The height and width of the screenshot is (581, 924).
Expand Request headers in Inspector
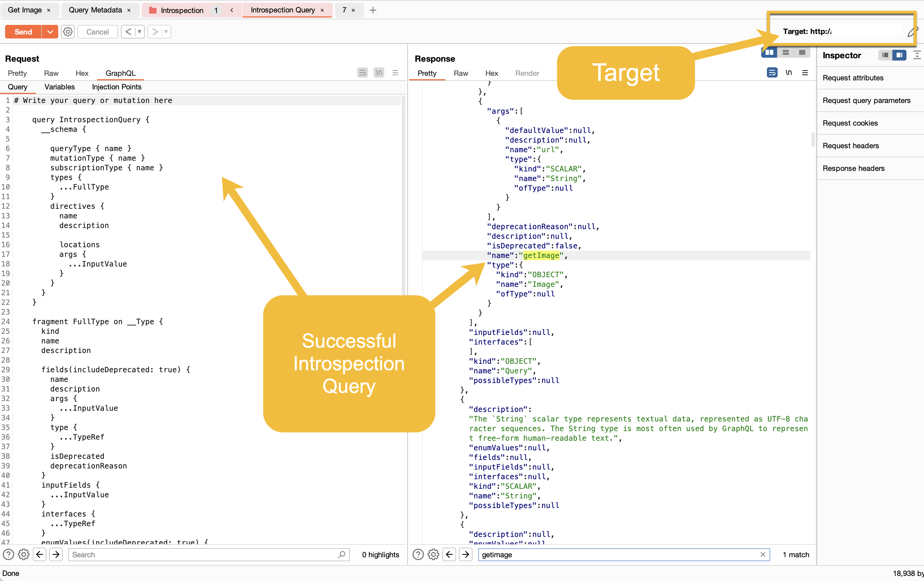coord(850,146)
